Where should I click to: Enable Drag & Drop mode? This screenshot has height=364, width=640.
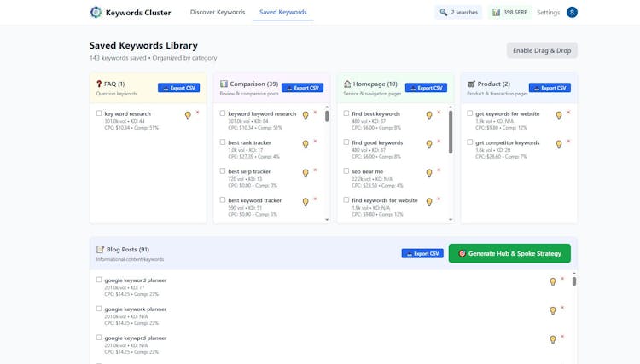(542, 51)
